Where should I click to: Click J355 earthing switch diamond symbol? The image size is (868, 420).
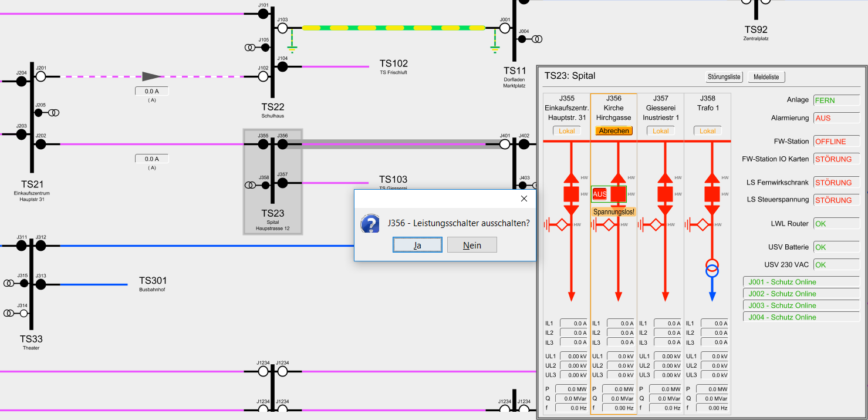(x=561, y=224)
